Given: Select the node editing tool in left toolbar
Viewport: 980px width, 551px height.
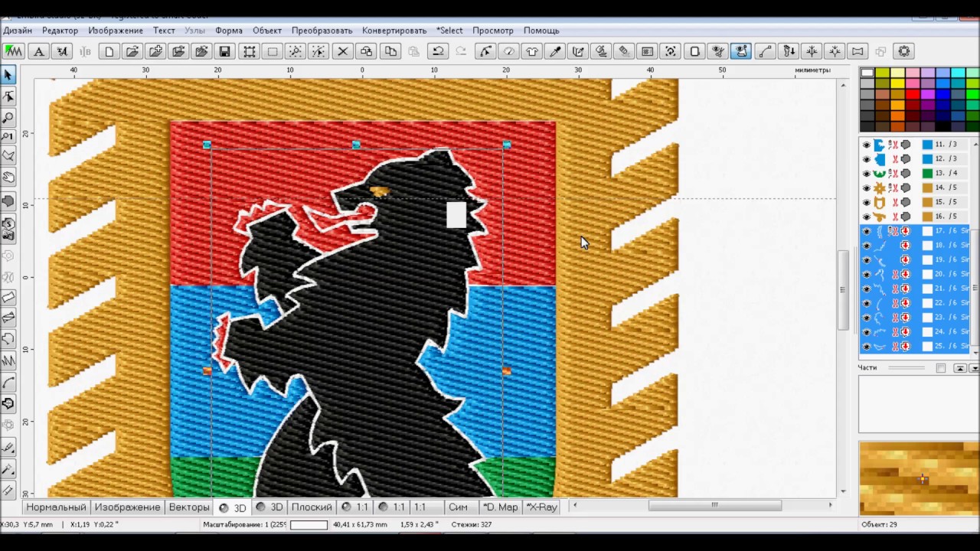Looking at the screenshot, I should click(8, 96).
